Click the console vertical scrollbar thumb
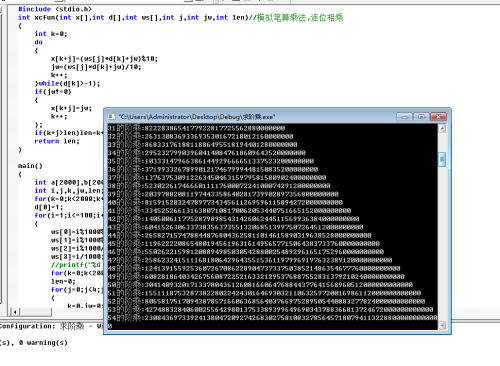 (x=442, y=160)
